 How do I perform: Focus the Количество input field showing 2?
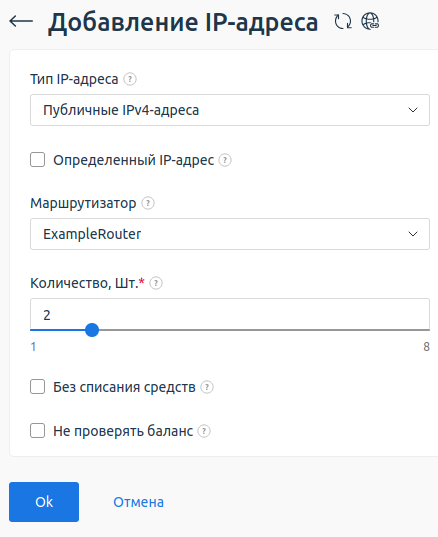click(x=230, y=314)
